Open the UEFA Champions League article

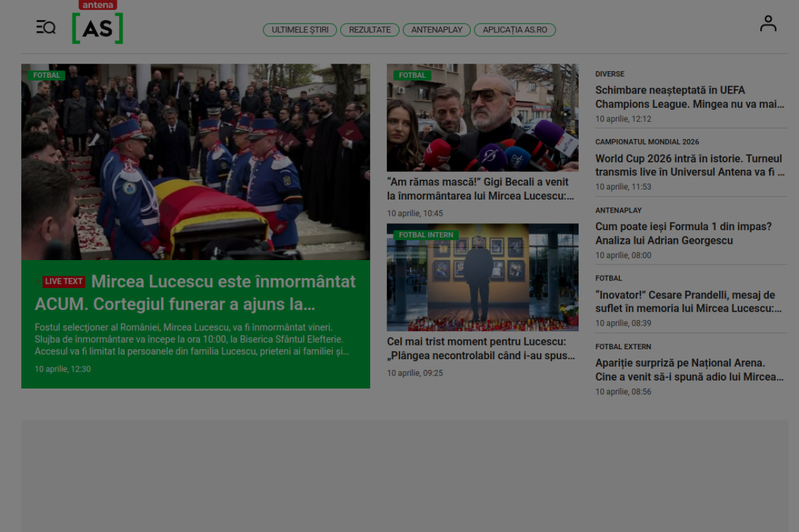pyautogui.click(x=689, y=97)
